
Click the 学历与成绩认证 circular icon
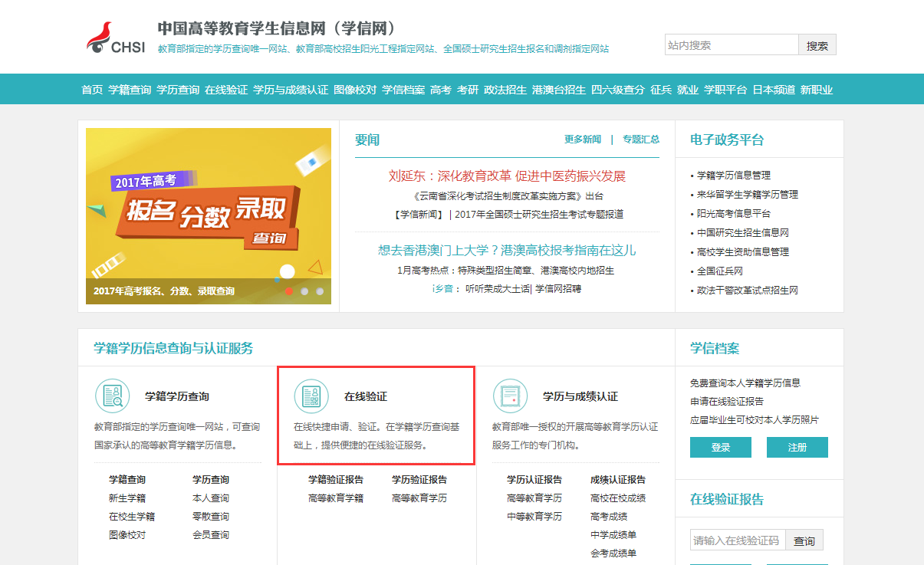(510, 396)
